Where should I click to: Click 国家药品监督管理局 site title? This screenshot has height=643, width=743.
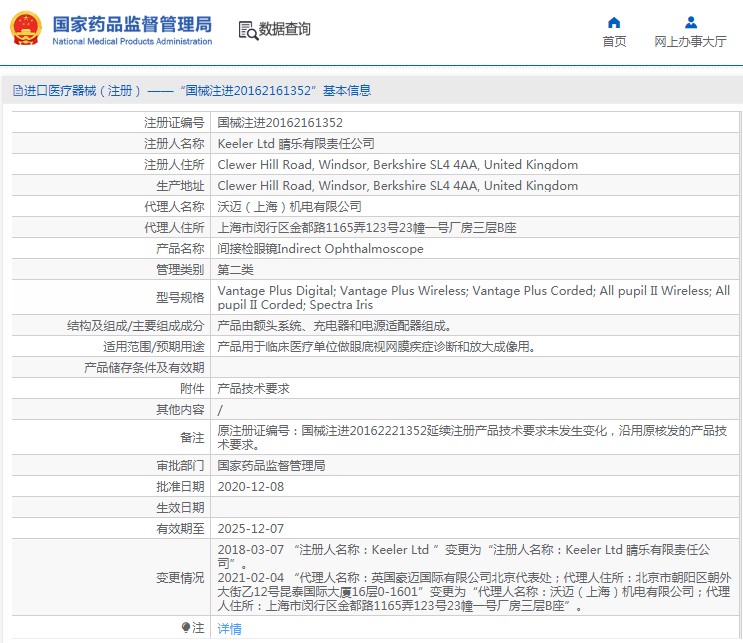click(x=131, y=23)
